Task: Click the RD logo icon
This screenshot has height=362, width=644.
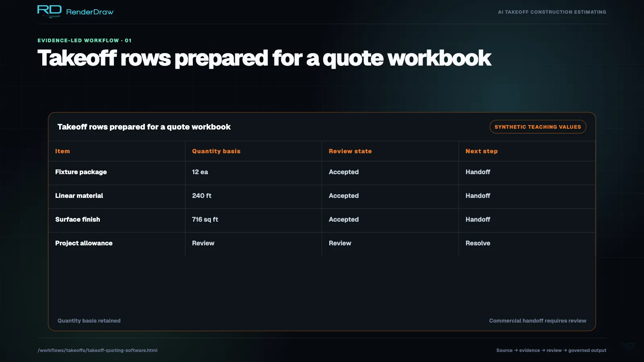Action: (49, 12)
